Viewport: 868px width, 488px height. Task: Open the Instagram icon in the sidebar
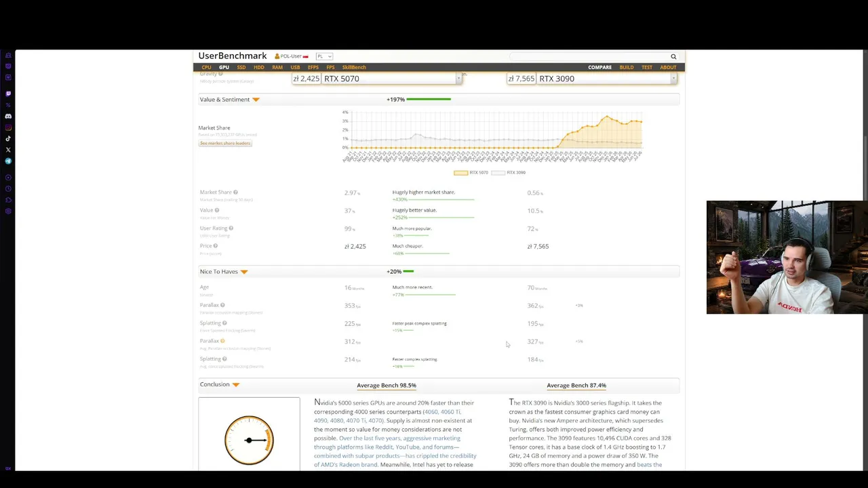point(8,127)
